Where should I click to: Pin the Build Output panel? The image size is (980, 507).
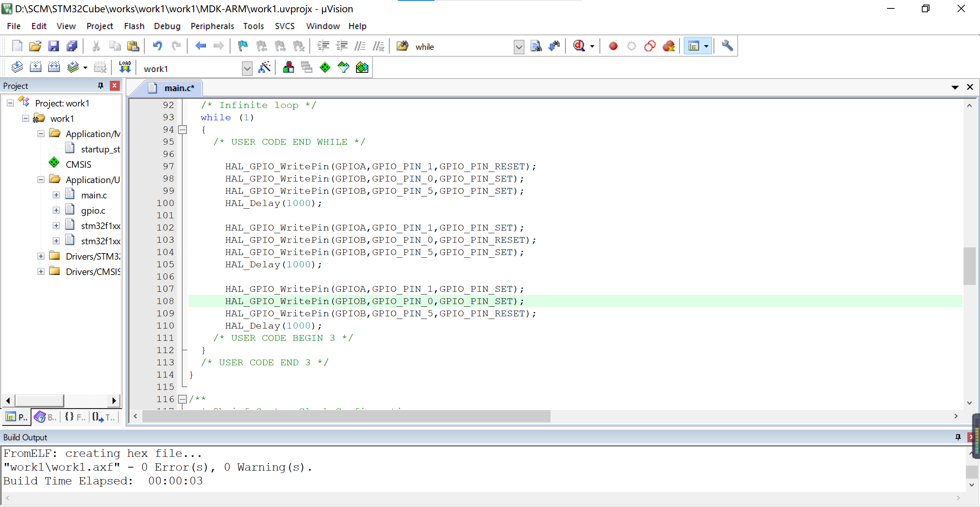point(958,437)
